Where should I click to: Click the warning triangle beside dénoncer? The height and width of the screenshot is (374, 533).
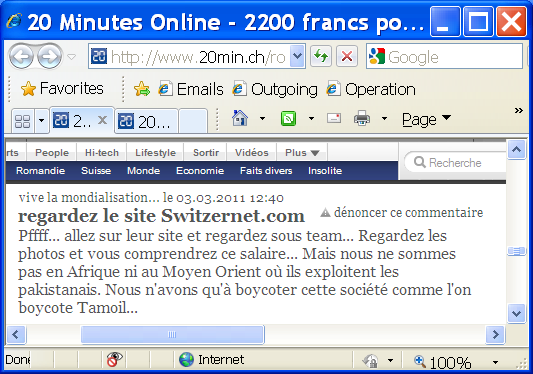pyautogui.click(x=325, y=212)
